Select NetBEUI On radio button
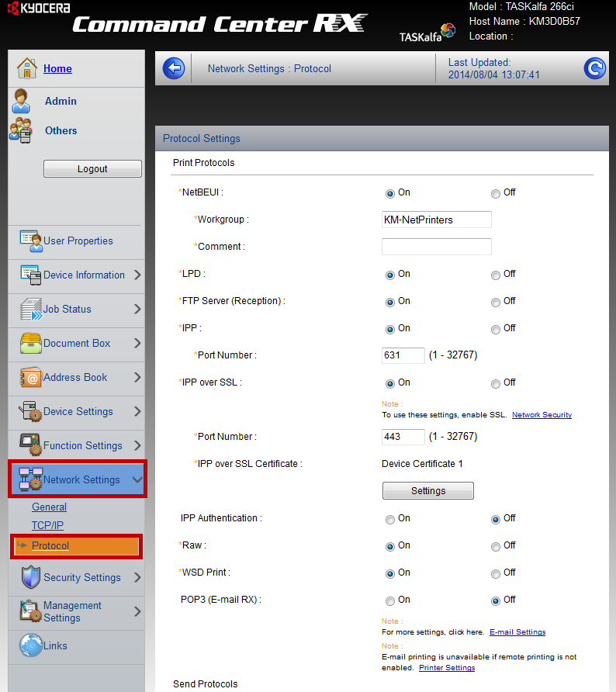Viewport: 616px width, 692px height. click(x=390, y=194)
